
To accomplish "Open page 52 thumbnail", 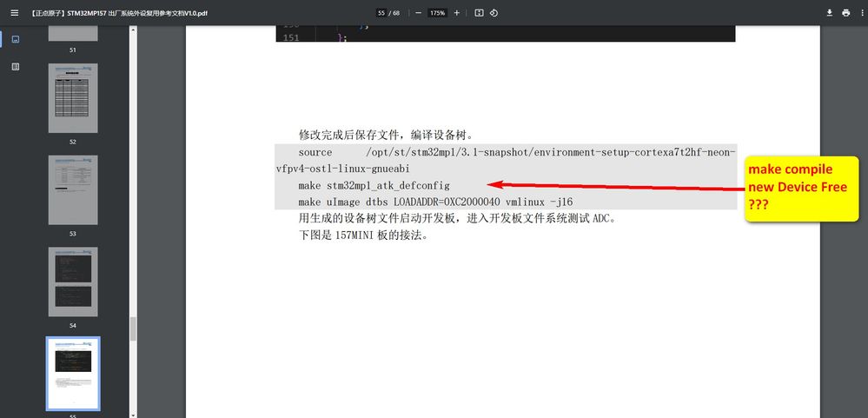I will click(72, 98).
